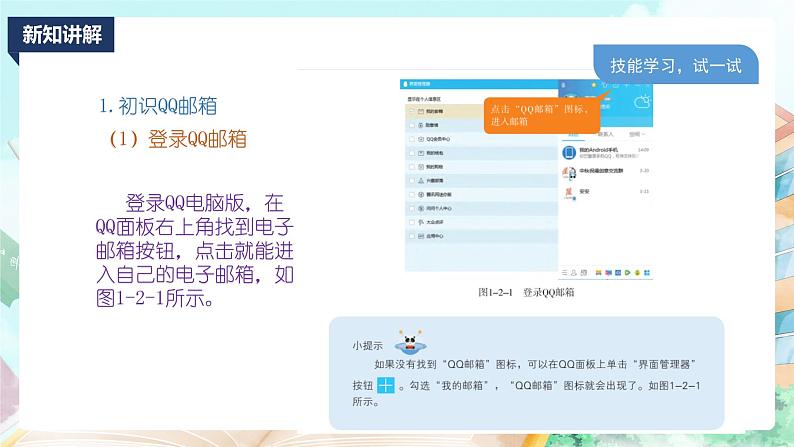
Task: Click the 新知讲解 header label
Action: pyautogui.click(x=61, y=34)
